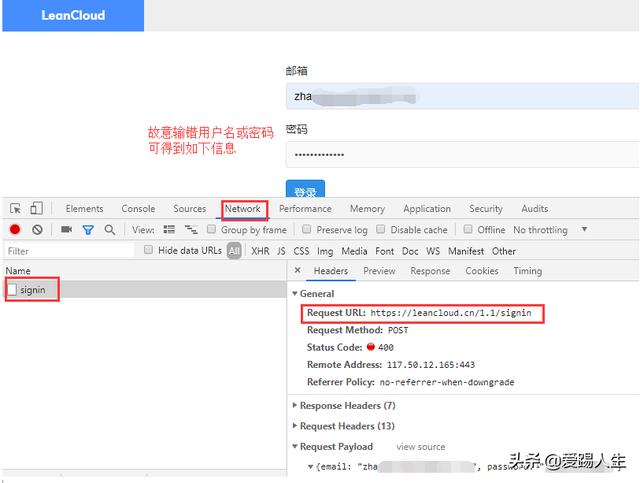640x483 pixels.
Task: Toggle Offline checkbox
Action: 468,229
